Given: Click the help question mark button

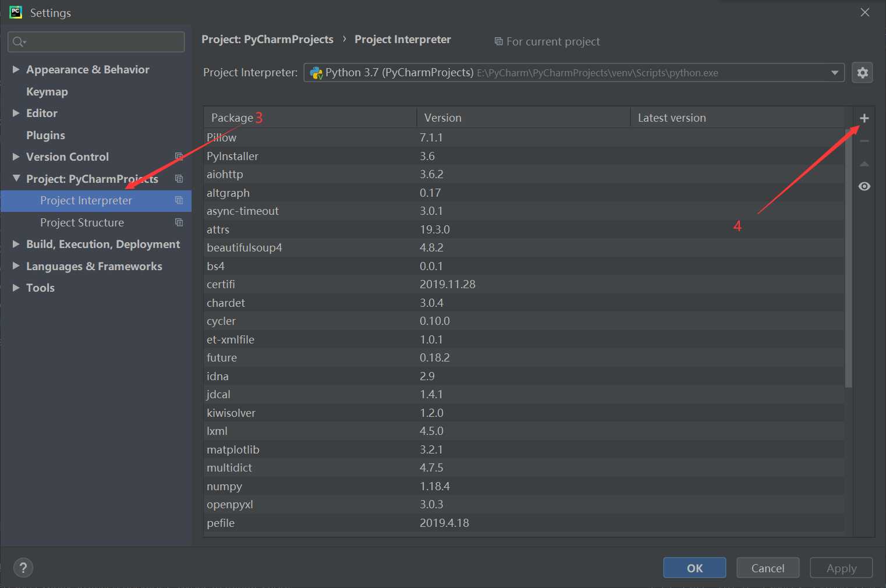Looking at the screenshot, I should click(x=23, y=568).
